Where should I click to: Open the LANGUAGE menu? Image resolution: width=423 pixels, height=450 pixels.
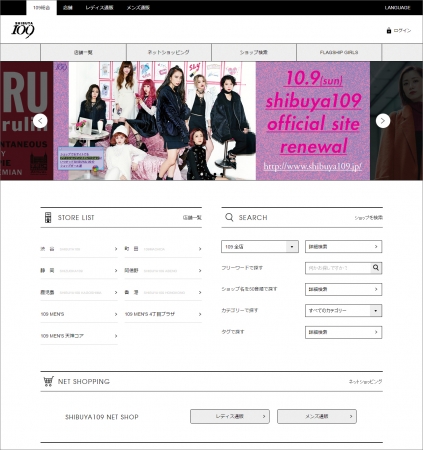397,8
